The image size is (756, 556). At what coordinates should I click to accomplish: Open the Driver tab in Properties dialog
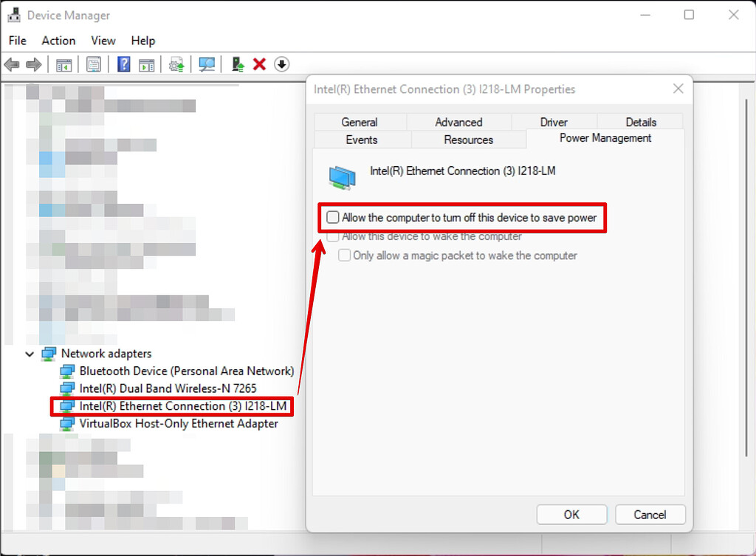click(554, 122)
